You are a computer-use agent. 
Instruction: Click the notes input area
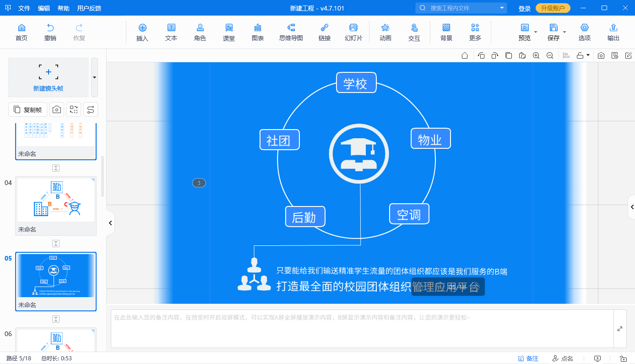pos(362,329)
